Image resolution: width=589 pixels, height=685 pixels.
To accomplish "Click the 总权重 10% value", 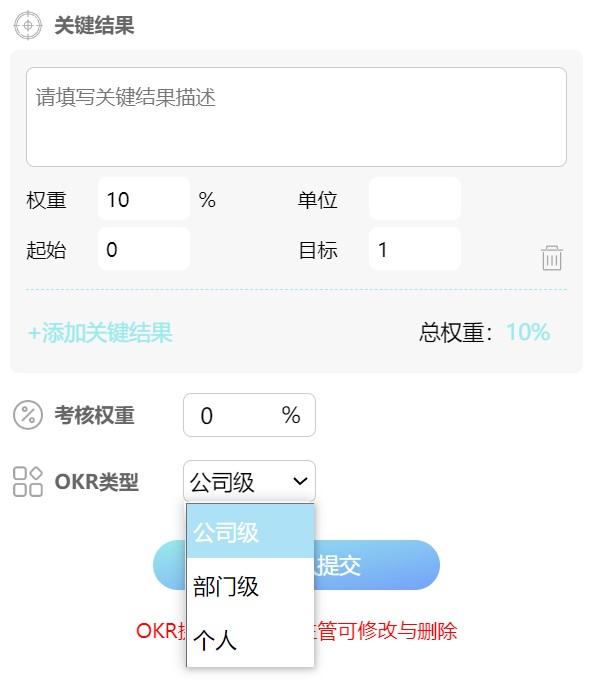I will pos(528,332).
